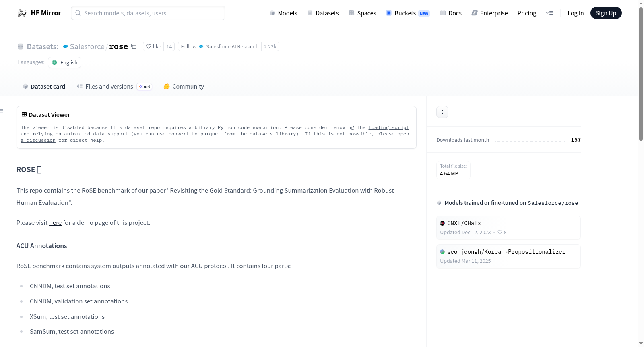Open the Salesforce organization link
Viewport: 644px width, 347px height.
pyautogui.click(x=87, y=47)
